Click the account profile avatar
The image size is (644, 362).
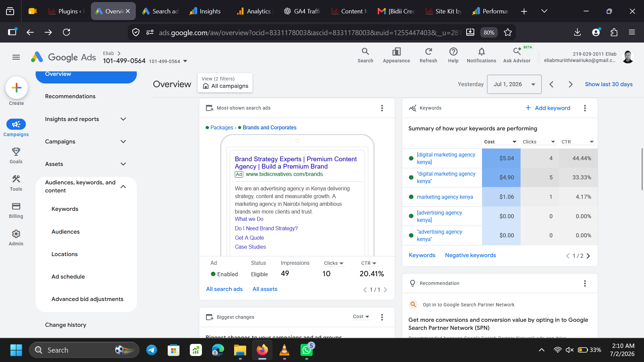(x=628, y=57)
